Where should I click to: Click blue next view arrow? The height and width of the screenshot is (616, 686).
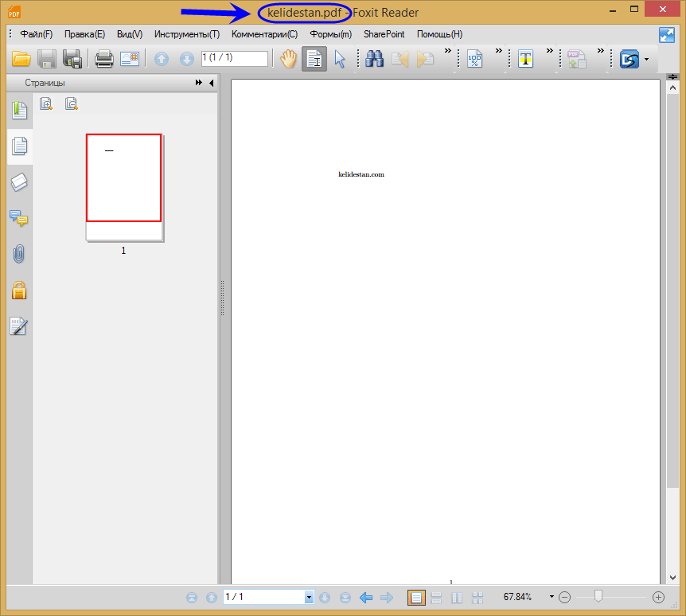[387, 598]
